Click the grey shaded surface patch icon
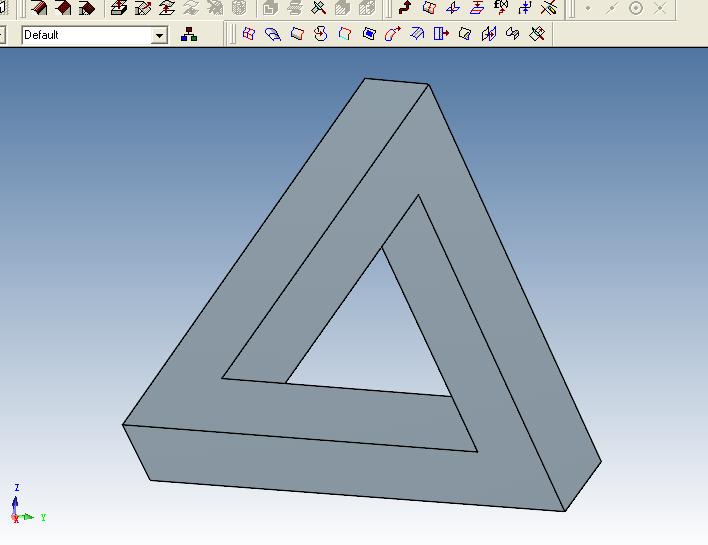 (297, 34)
